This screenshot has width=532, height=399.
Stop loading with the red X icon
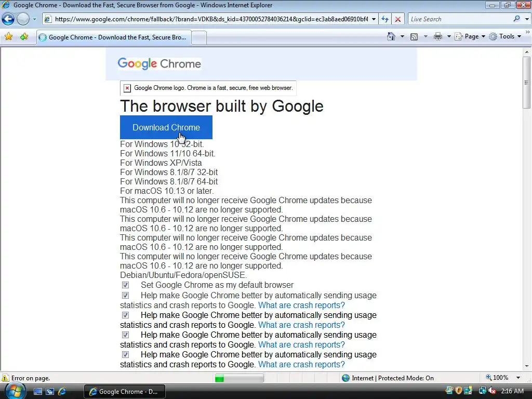click(x=397, y=19)
